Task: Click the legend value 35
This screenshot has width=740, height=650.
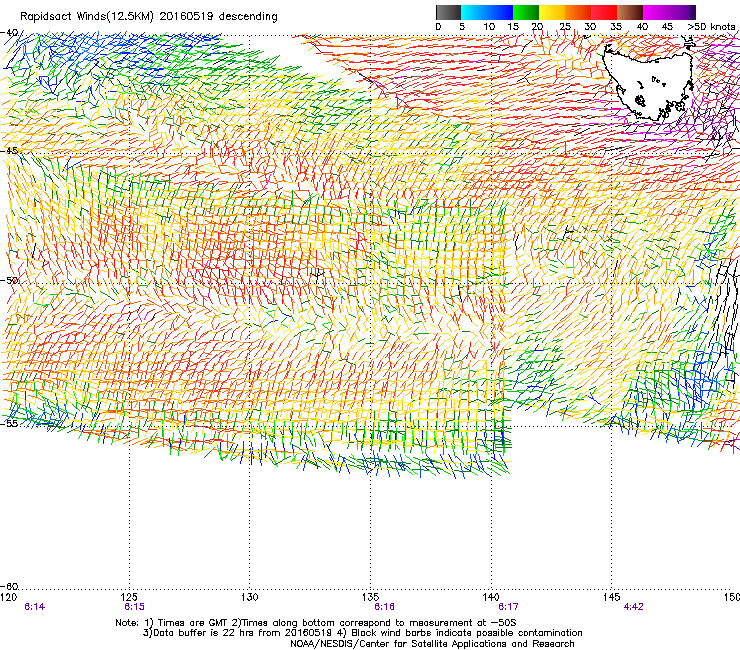Action: click(616, 26)
